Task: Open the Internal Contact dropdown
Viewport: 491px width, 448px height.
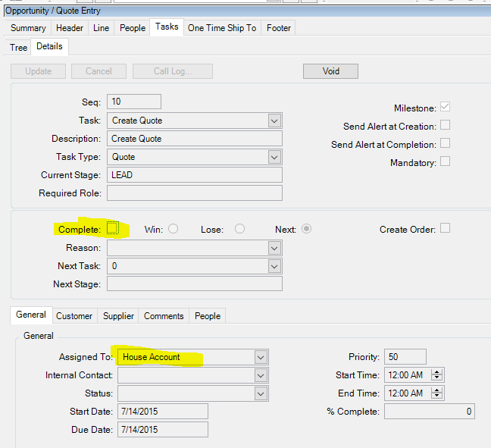Action: pos(261,375)
